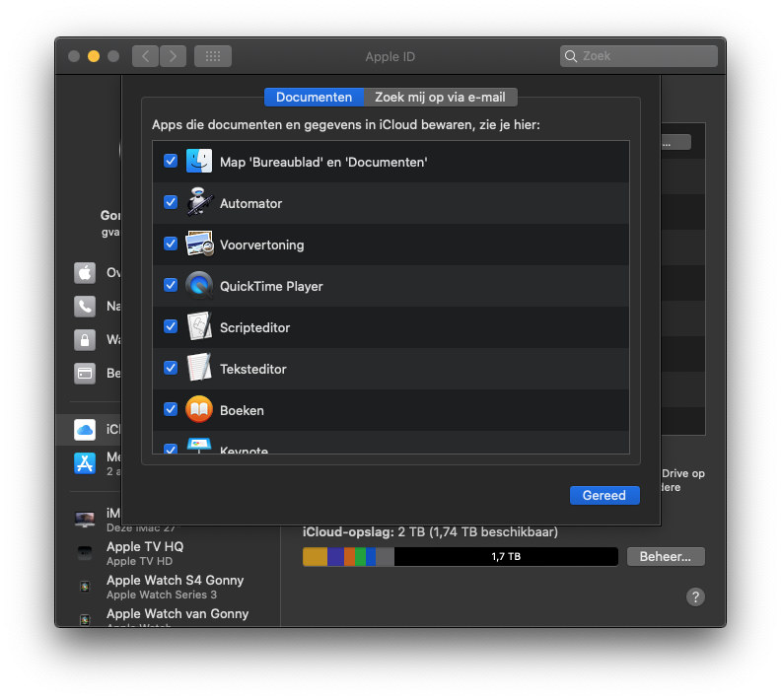Click the 1,7 TB free space bar
Viewport: 781px width, 700px height.
coord(506,557)
